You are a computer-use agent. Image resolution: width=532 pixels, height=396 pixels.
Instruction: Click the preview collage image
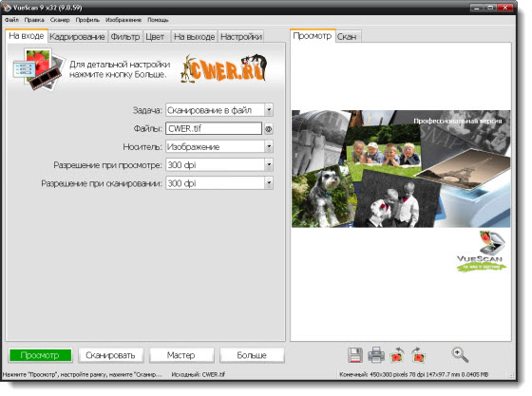point(401,168)
